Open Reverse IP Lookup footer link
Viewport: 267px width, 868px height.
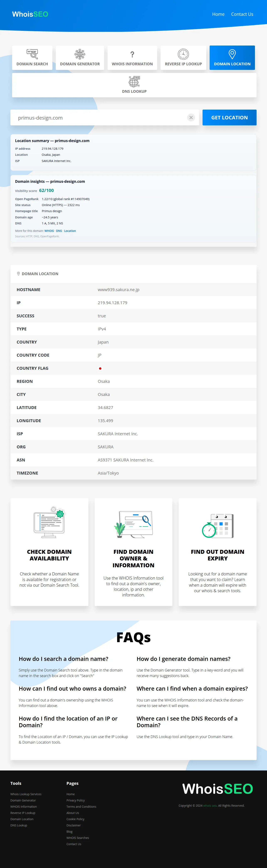click(x=23, y=813)
